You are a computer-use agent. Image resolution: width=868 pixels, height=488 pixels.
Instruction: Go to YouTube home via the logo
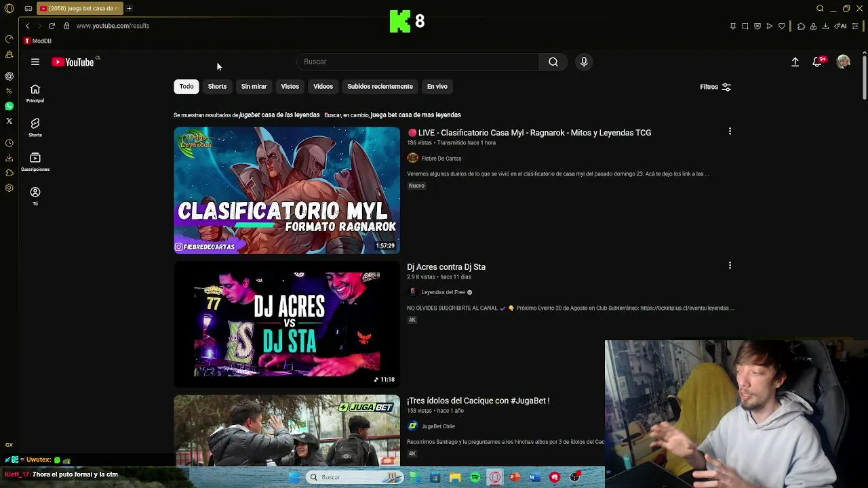click(73, 62)
